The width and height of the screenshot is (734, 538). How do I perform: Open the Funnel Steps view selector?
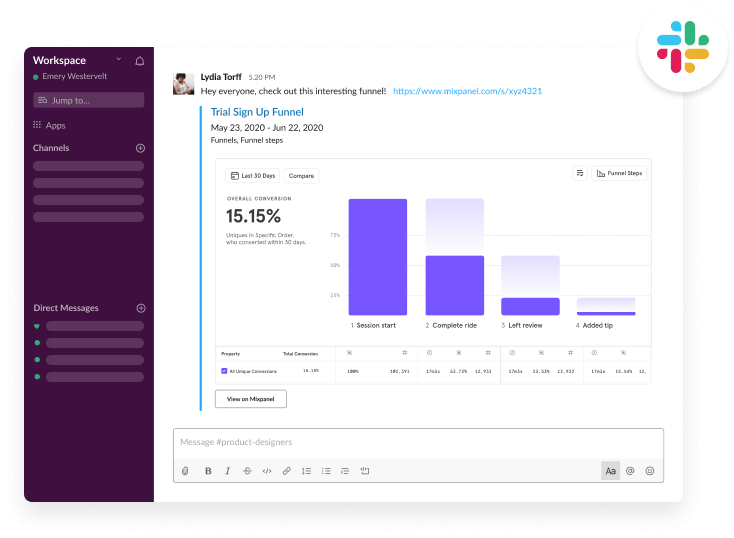[619, 173]
